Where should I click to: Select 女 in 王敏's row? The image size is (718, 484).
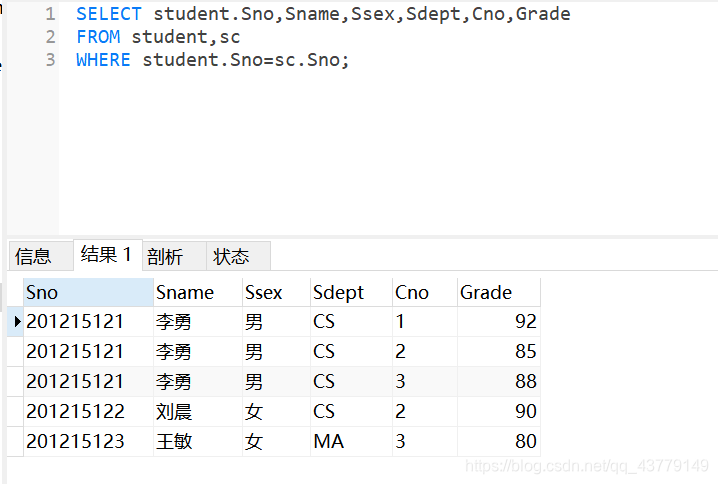(276, 441)
